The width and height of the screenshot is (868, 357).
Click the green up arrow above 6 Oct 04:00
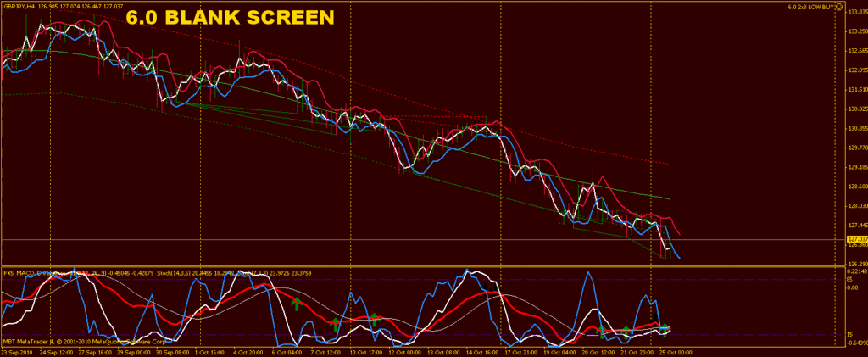pos(296,304)
